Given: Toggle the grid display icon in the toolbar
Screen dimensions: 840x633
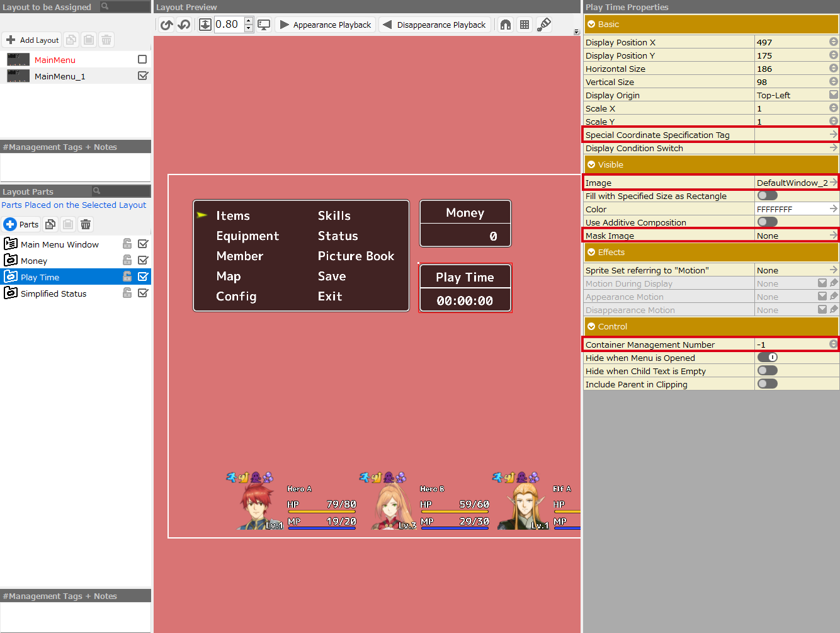Looking at the screenshot, I should [525, 25].
